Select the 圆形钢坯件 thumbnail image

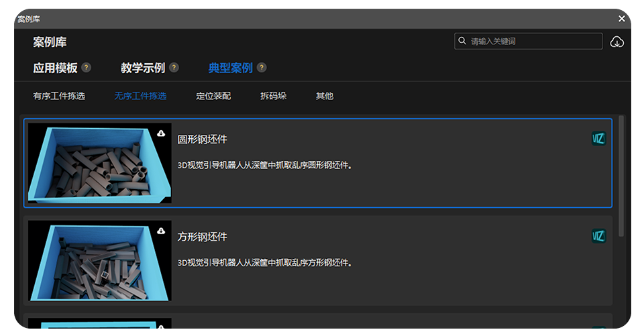click(x=100, y=163)
